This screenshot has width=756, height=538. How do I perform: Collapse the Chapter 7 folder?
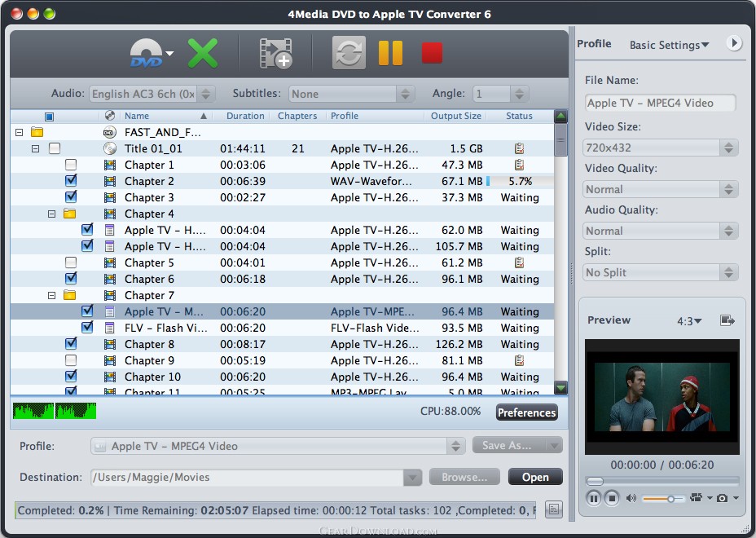point(51,295)
